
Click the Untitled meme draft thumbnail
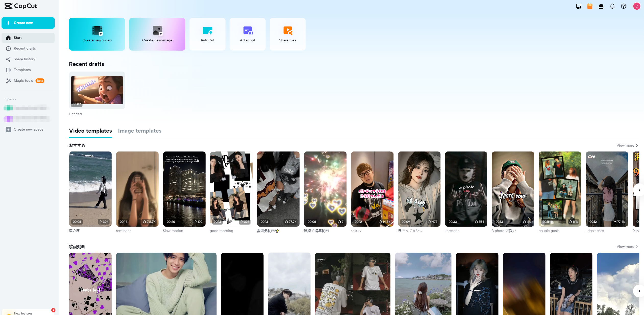97,90
